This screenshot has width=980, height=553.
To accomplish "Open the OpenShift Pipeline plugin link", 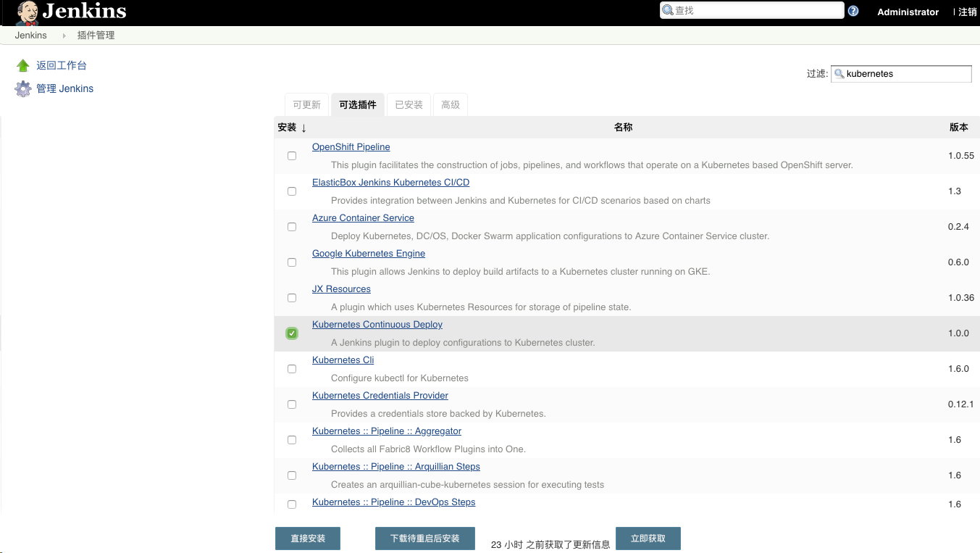I will click(351, 146).
